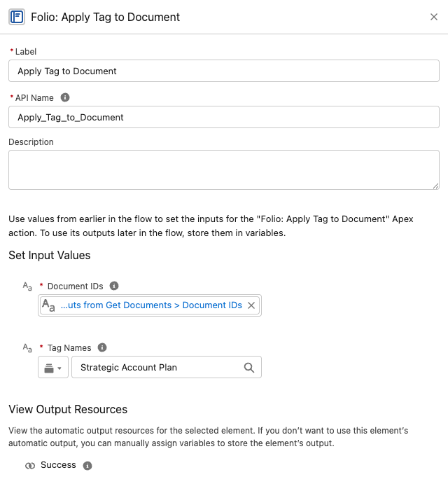Show Document IDs info tooltip icon
448x477 pixels.
click(114, 286)
